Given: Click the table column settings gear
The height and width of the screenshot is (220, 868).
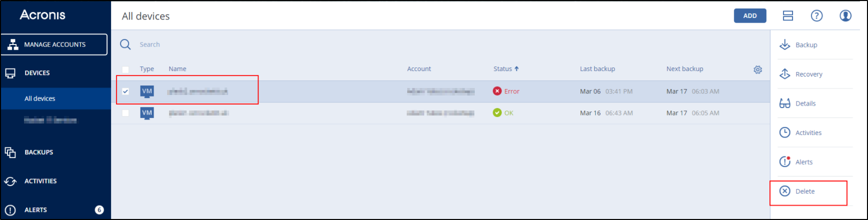Looking at the screenshot, I should coord(757,69).
